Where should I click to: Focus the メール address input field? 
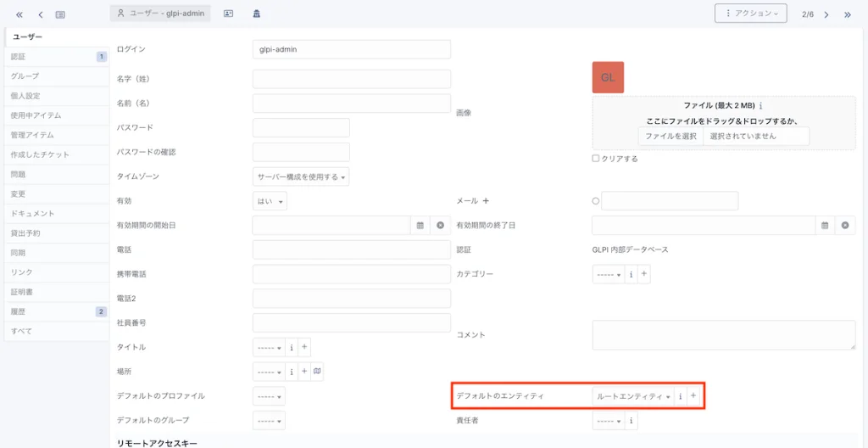(670, 201)
